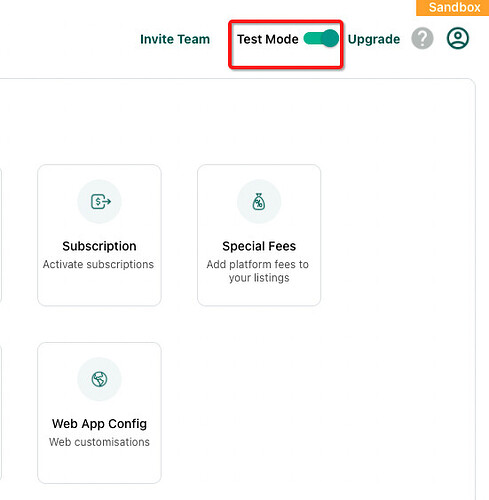Click the partially visible card left of Subscription
Screen dimensions: 489x500
coord(1,235)
